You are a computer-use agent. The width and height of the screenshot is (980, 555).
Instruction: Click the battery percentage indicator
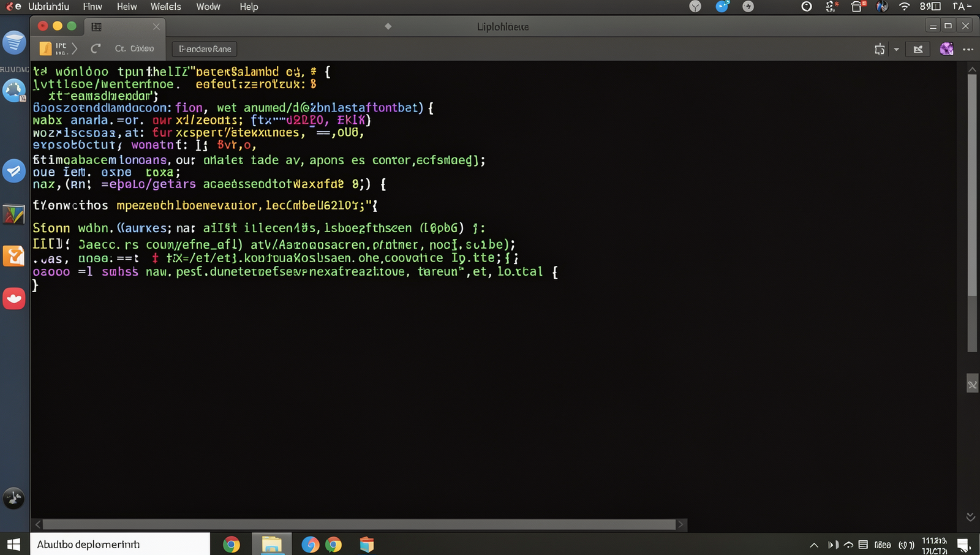[930, 7]
